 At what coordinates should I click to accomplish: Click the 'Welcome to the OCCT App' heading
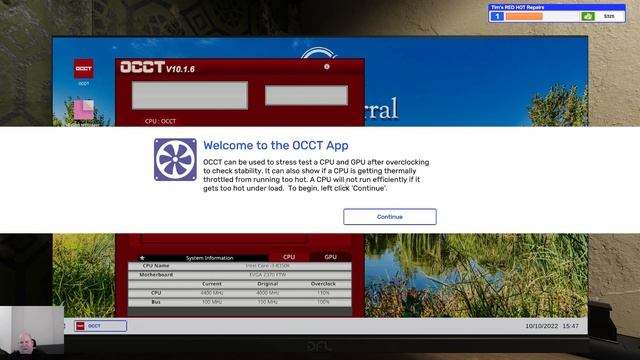point(276,145)
